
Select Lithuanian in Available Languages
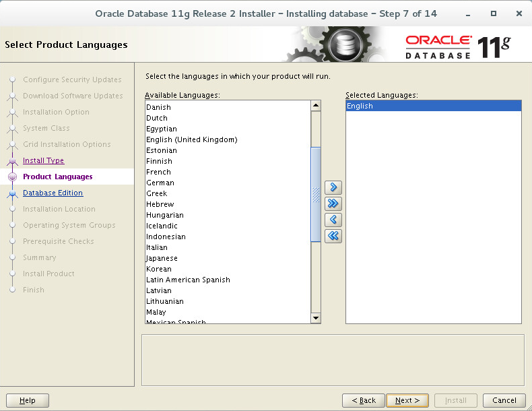(x=228, y=301)
